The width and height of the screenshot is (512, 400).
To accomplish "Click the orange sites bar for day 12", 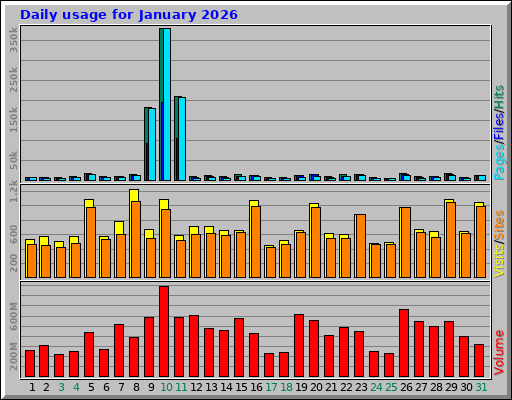I will click(196, 256).
